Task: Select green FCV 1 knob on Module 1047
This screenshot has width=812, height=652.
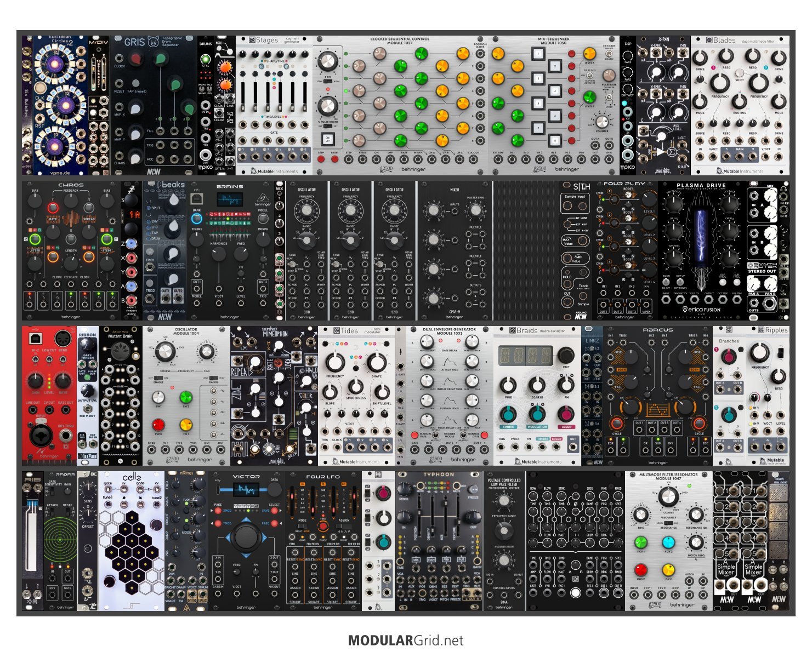Action: (x=640, y=542)
